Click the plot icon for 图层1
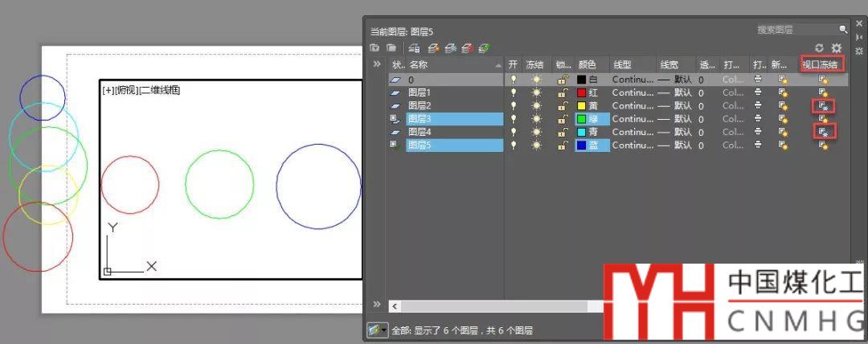 click(x=759, y=92)
